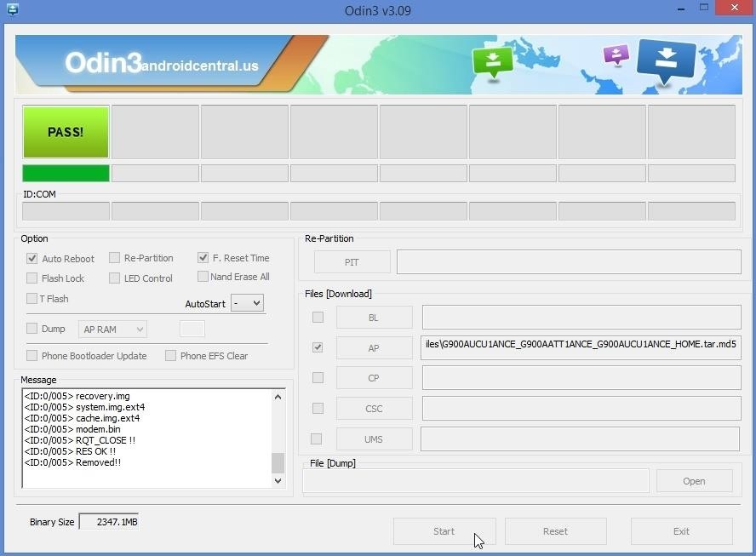
Task: Click the CP file button
Action: point(374,378)
